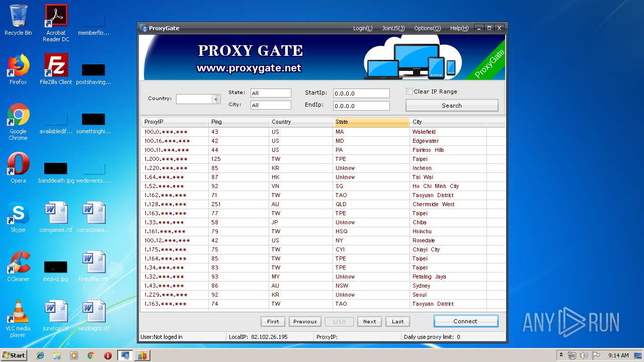Image resolution: width=644 pixels, height=362 pixels.
Task: Click Chrome icon in taskbar
Action: pos(91,355)
